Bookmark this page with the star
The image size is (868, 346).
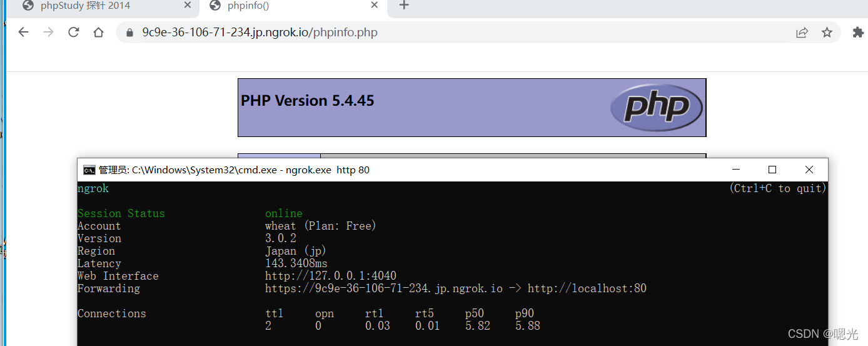pyautogui.click(x=827, y=33)
